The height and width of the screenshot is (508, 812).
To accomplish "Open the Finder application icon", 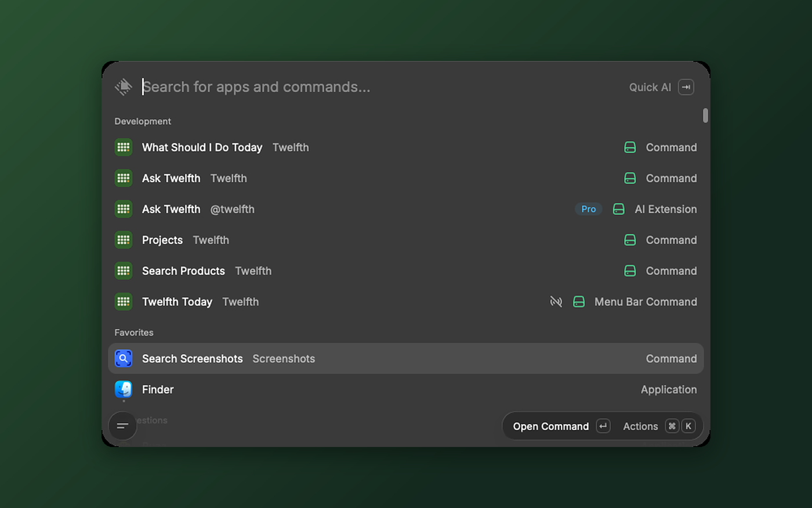I will click(124, 389).
